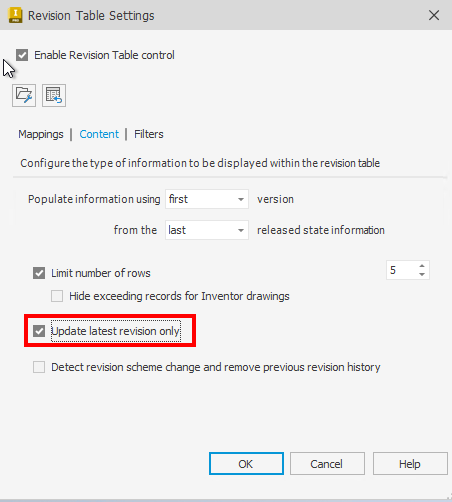This screenshot has height=502, width=452.
Task: Increase the row limit with up arrow
Action: (422, 266)
